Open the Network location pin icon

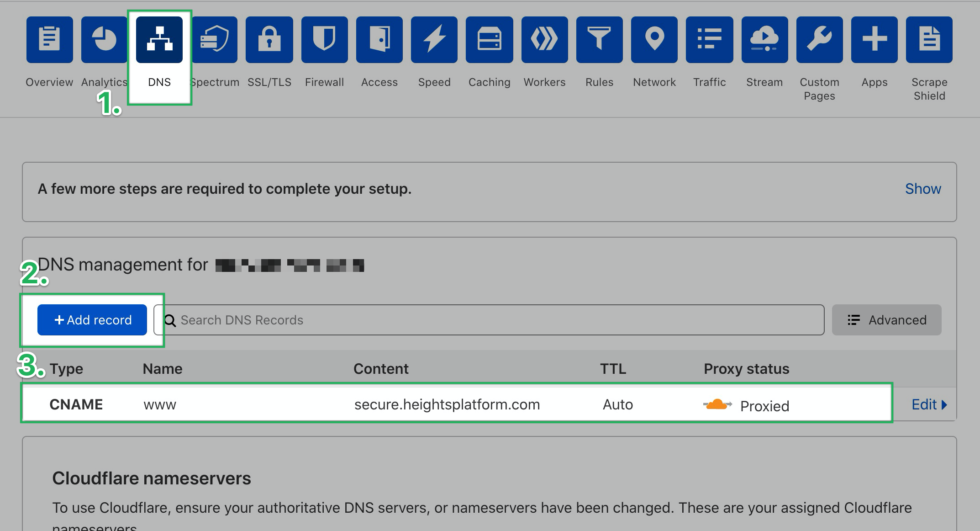tap(654, 39)
